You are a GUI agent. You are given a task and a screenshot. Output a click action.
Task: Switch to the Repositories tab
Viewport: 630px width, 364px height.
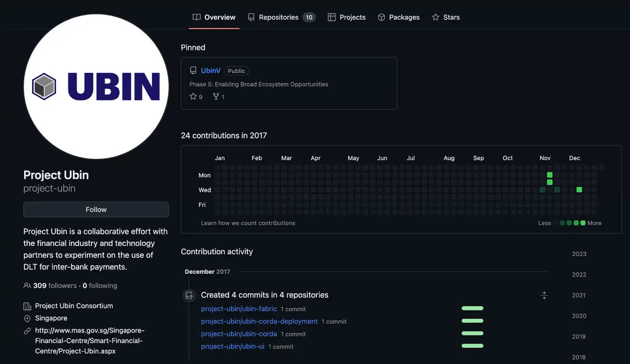pyautogui.click(x=282, y=17)
